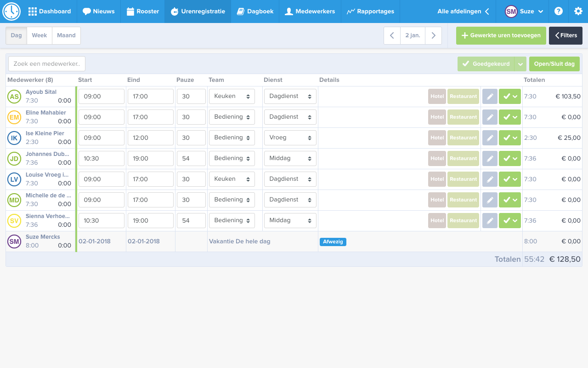Image resolution: width=588 pixels, height=368 pixels.
Task: Go to previous day arrow
Action: pyautogui.click(x=392, y=35)
